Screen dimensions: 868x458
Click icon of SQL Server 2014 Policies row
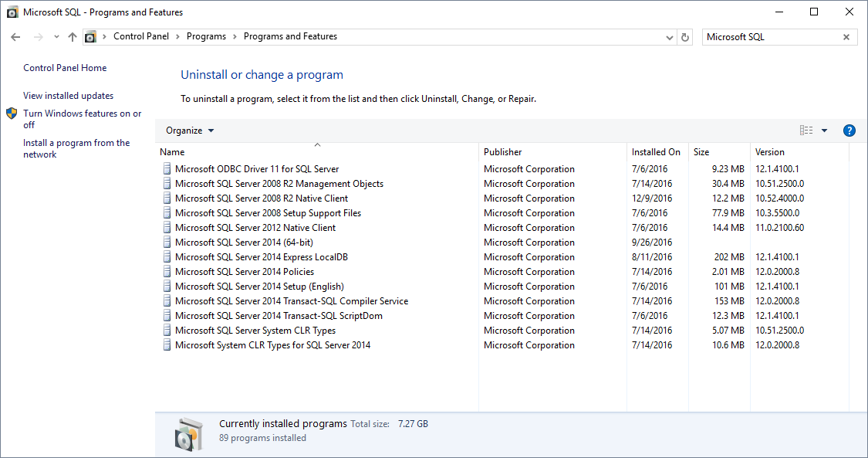click(167, 272)
